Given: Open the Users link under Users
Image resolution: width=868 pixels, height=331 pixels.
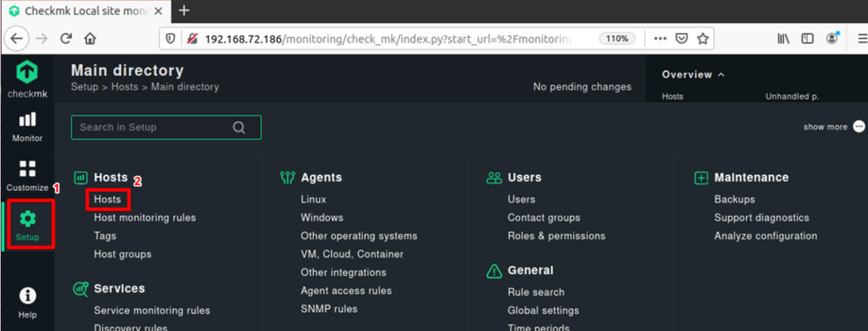Looking at the screenshot, I should click(x=522, y=199).
